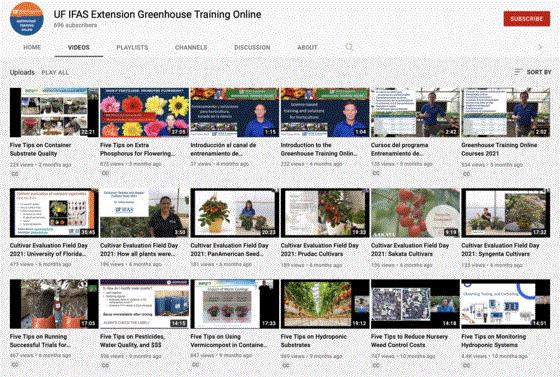Open the channel search magnifier icon

349,47
